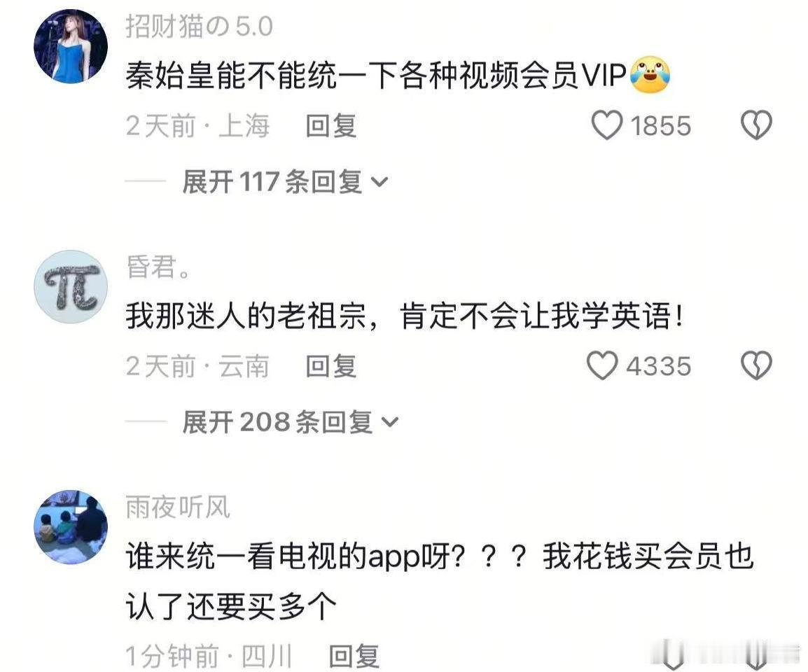
Task: Click chevron next to 展开117条回复
Action: (379, 183)
